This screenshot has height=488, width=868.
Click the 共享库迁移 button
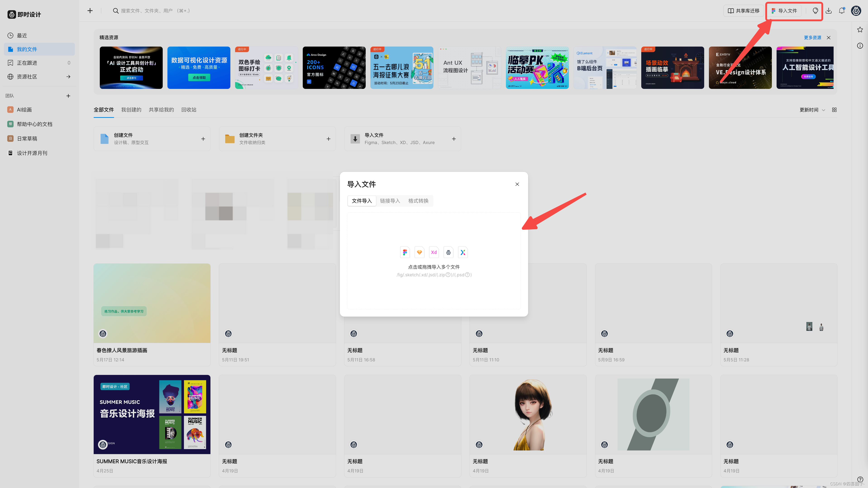click(x=743, y=10)
